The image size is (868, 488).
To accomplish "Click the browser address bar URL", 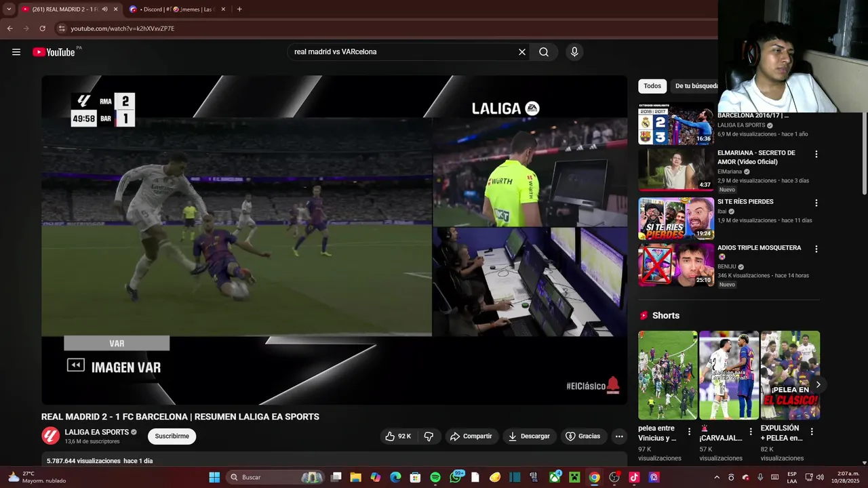I will (123, 28).
